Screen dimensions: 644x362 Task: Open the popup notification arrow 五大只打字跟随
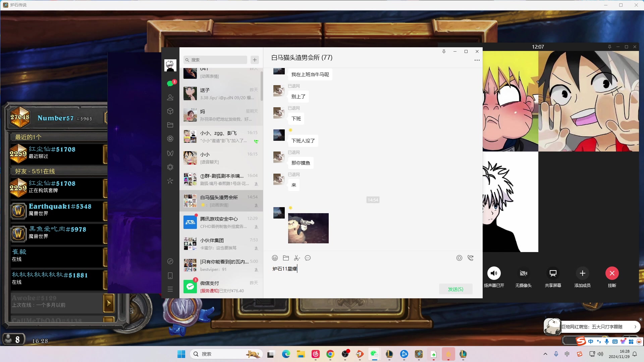click(635, 327)
